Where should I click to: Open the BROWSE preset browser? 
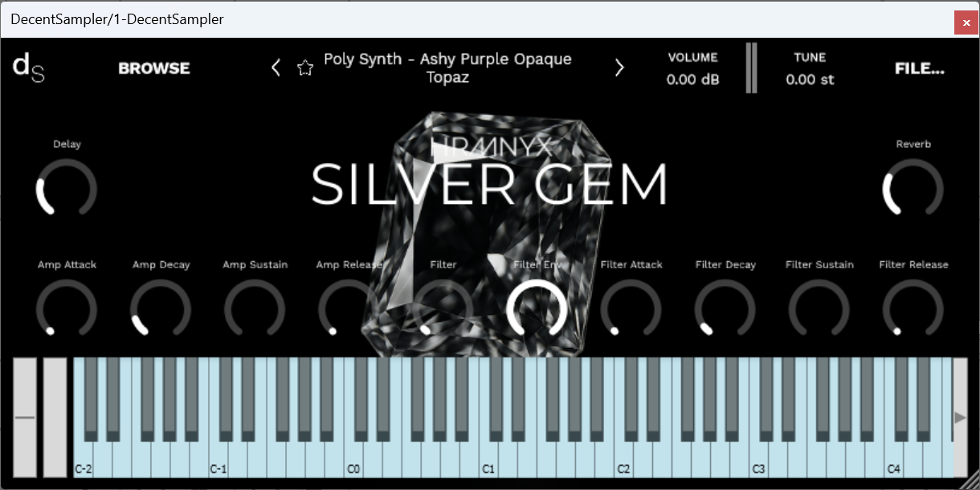(153, 68)
